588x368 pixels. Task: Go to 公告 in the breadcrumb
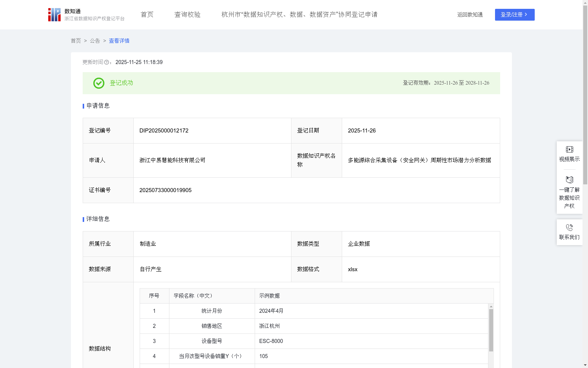click(x=95, y=41)
